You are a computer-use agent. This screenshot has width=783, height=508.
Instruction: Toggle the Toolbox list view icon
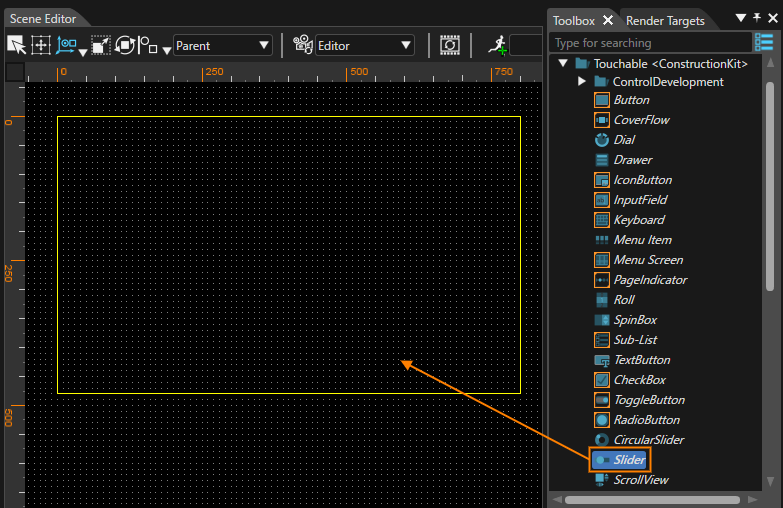[x=764, y=42]
